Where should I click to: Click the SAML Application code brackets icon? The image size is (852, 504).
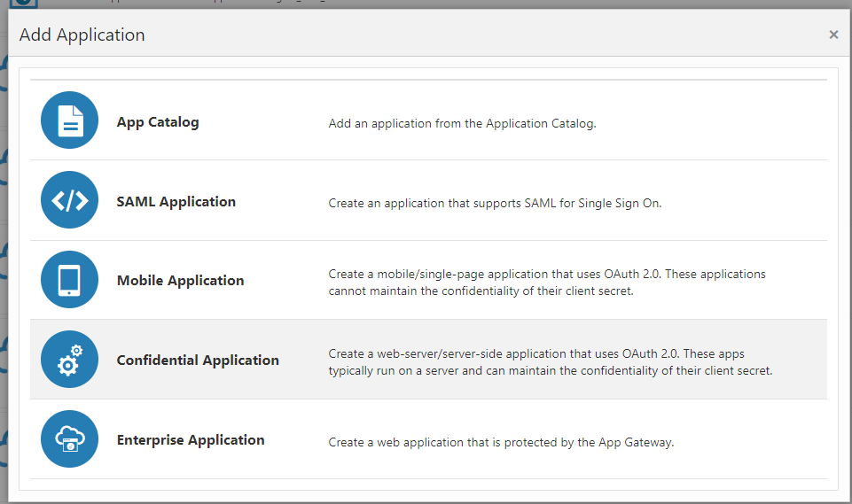pos(69,200)
